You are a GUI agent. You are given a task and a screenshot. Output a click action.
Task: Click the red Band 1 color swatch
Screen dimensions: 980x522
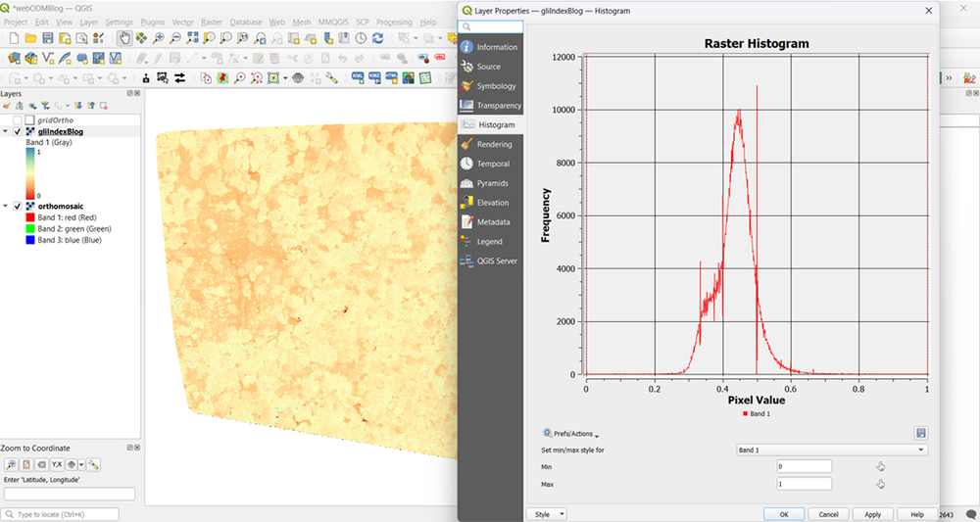tap(30, 218)
